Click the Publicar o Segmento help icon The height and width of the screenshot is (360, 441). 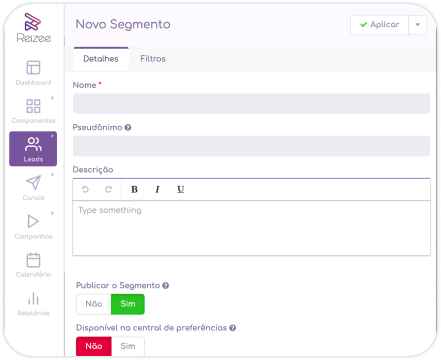[x=166, y=286]
